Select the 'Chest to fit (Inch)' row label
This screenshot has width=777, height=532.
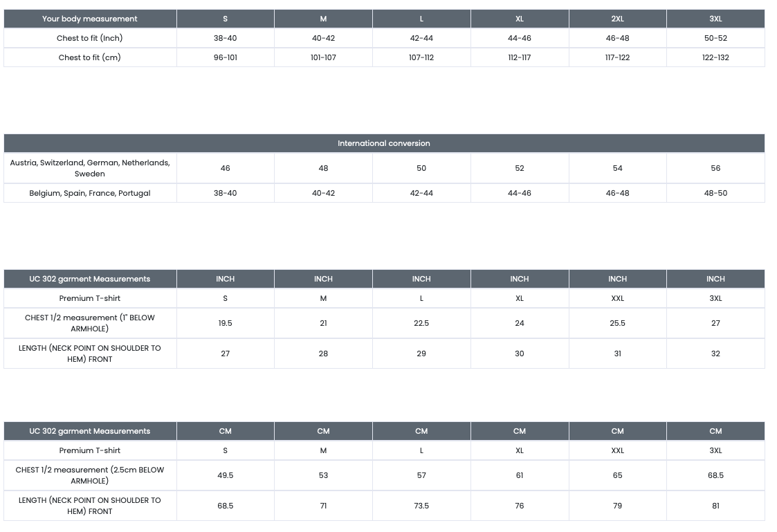click(x=90, y=38)
